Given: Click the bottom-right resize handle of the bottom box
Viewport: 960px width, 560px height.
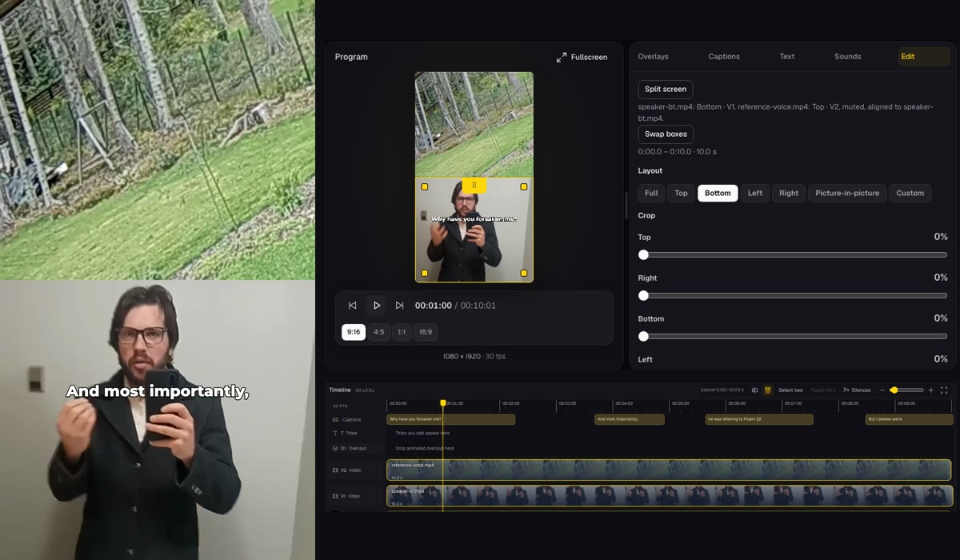Looking at the screenshot, I should (524, 273).
